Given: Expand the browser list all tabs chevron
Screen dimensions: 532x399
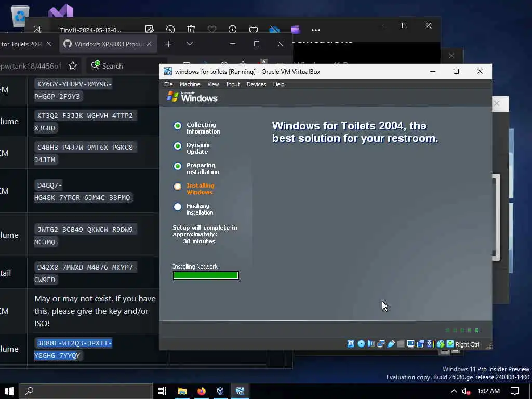Looking at the screenshot, I should (190, 44).
